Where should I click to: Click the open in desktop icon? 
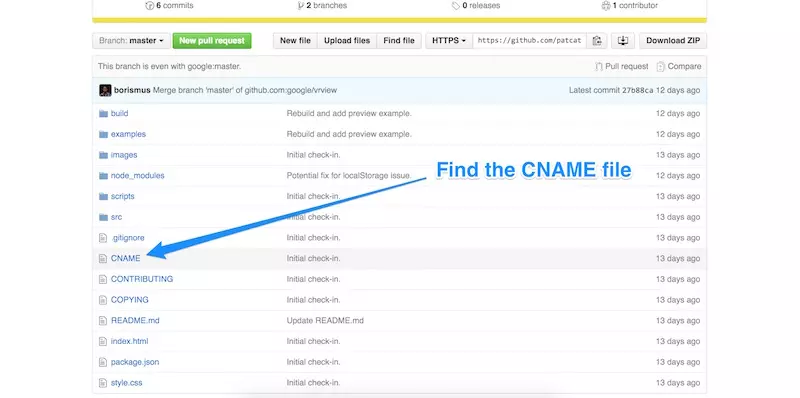coord(623,41)
